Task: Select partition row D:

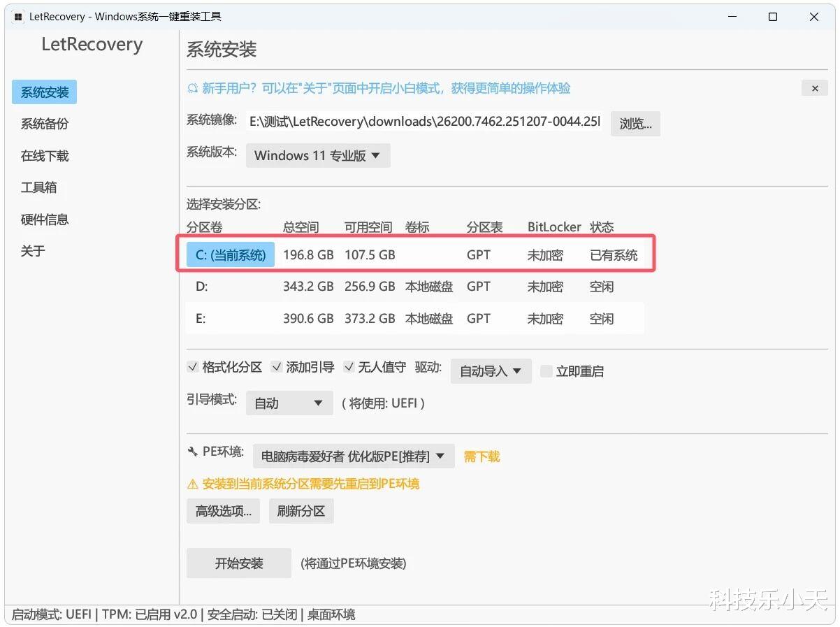Action: point(415,287)
